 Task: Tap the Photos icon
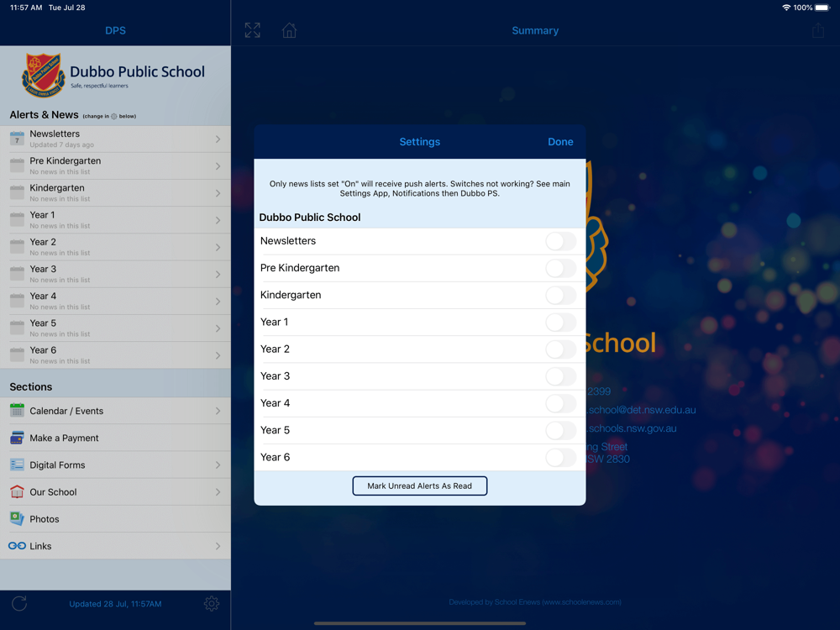pyautogui.click(x=17, y=518)
